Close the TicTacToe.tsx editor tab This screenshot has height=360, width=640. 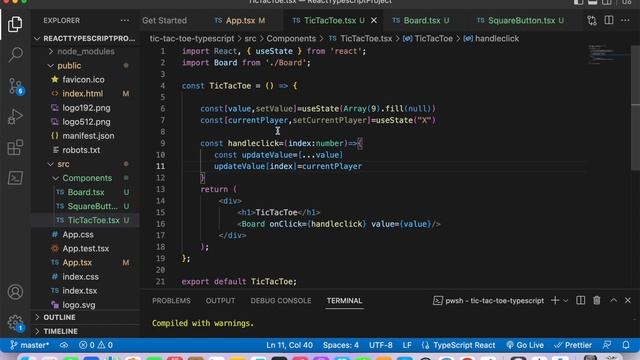pos(373,20)
